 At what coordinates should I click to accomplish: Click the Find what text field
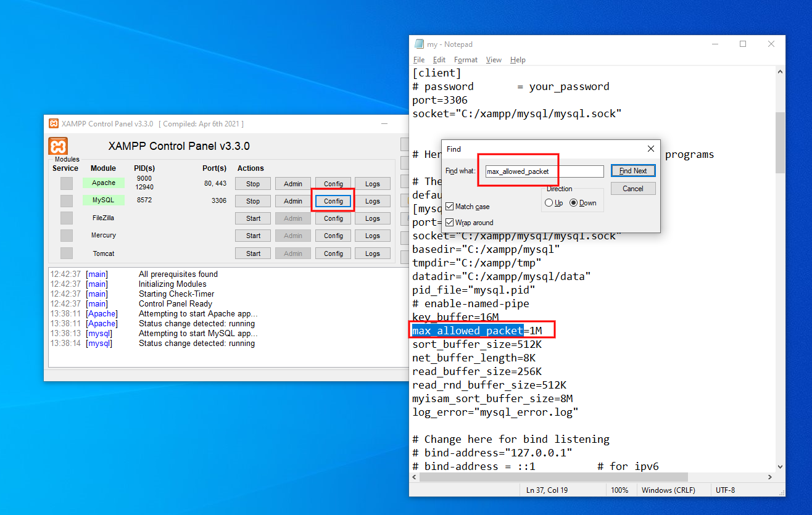544,171
